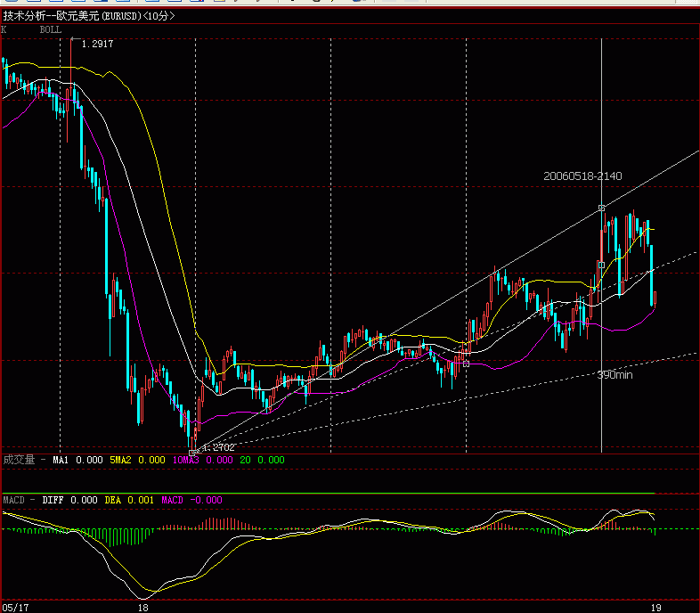Select the K indicator label
Screen dimensions: 700x613
[x=4, y=29]
